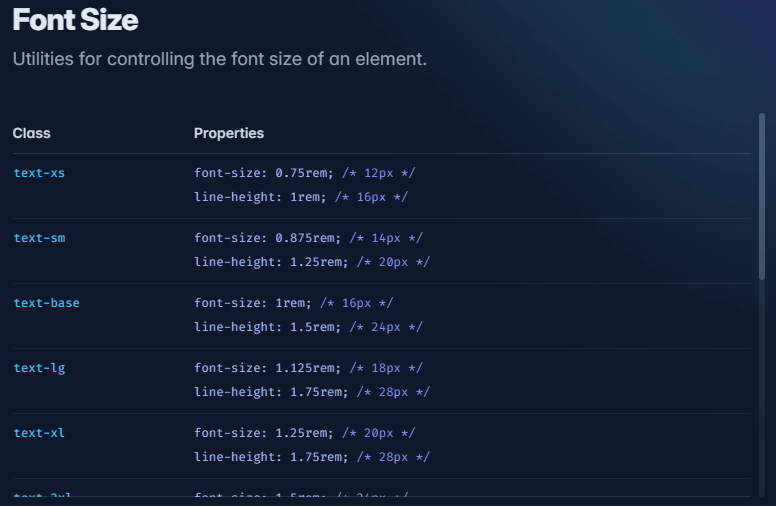776x506 pixels.
Task: Click the font-size 1.25rem property line
Action: coord(304,433)
